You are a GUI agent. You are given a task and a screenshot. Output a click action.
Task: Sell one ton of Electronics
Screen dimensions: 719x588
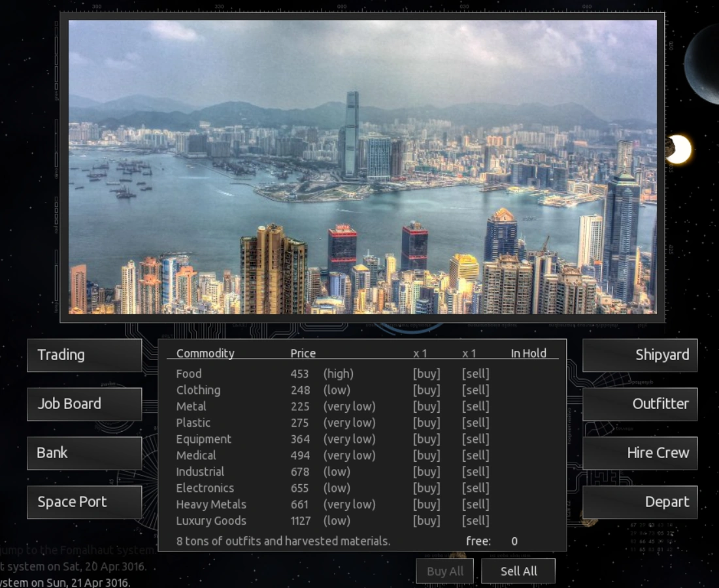pos(475,488)
